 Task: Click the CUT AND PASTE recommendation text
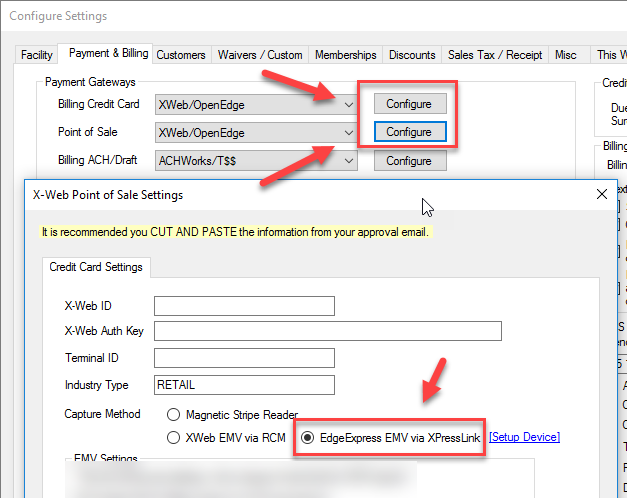coord(235,232)
